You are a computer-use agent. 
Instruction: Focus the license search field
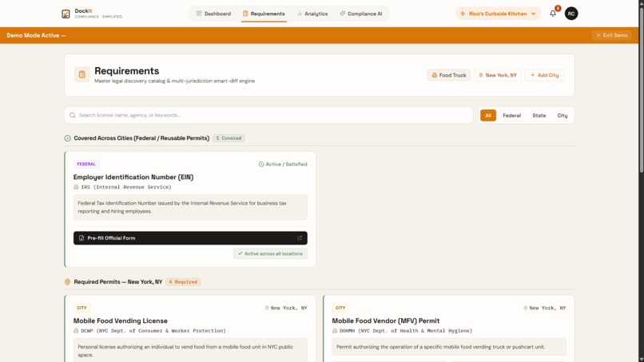coord(268,115)
